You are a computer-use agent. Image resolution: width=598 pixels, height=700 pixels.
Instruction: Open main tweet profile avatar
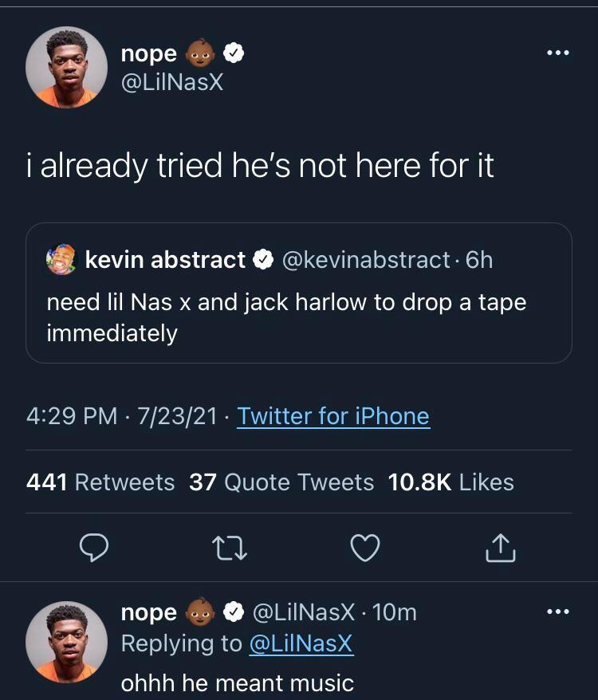[x=66, y=67]
